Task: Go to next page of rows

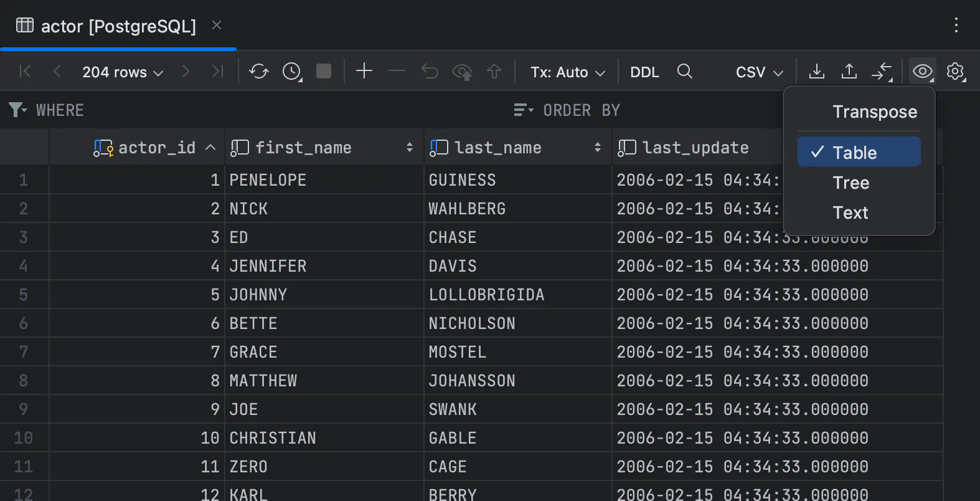Action: [185, 72]
